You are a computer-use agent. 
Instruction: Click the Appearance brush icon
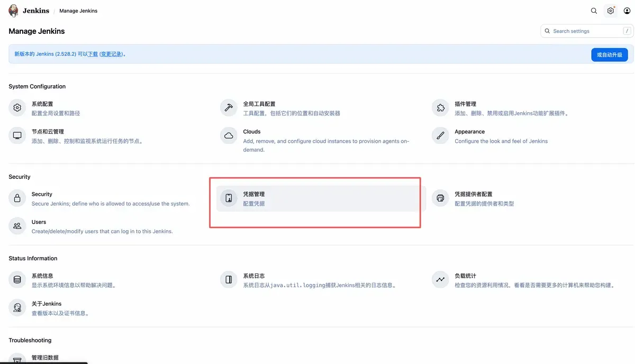440,136
